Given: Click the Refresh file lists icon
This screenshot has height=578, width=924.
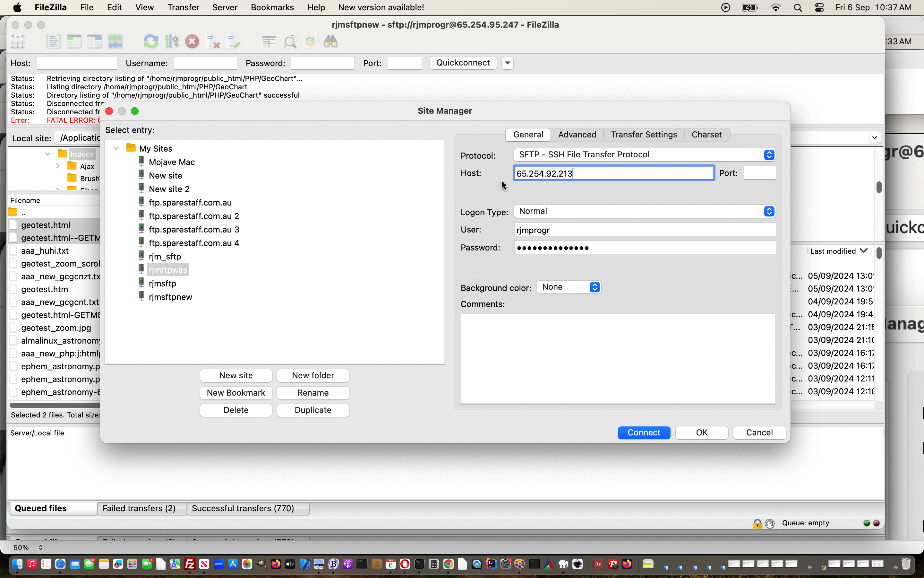Looking at the screenshot, I should (x=151, y=42).
